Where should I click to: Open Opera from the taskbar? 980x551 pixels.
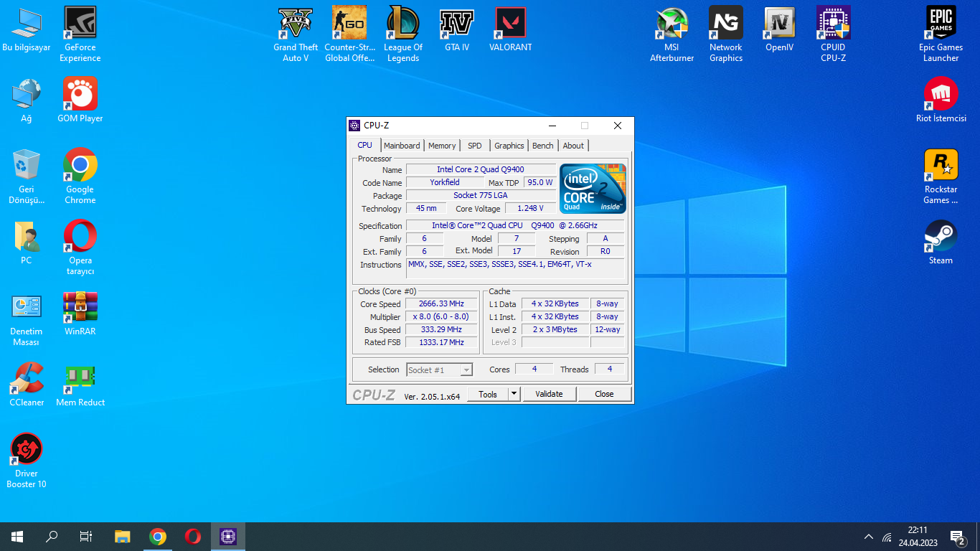(x=193, y=537)
